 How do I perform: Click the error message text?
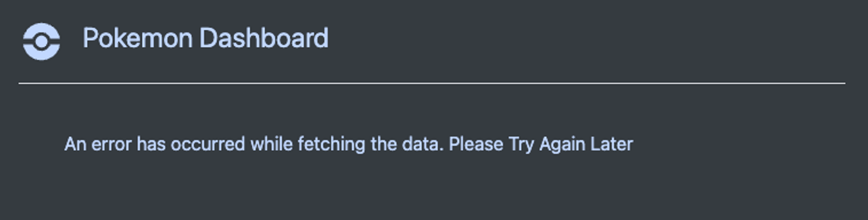[348, 144]
